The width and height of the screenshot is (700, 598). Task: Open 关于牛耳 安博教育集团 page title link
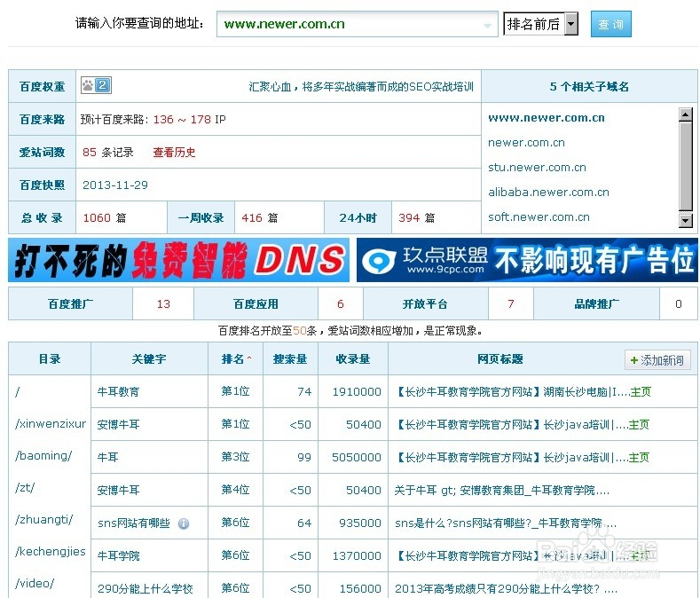[502, 491]
